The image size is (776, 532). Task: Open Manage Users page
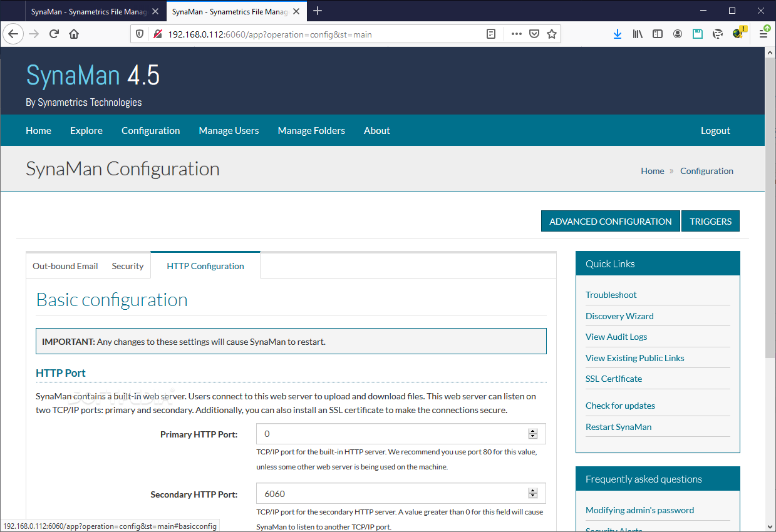[x=229, y=130]
